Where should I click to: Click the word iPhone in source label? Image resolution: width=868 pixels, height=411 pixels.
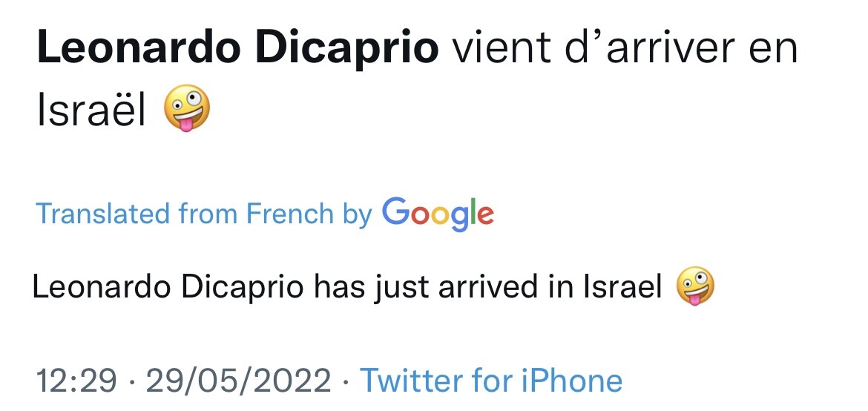click(x=572, y=381)
